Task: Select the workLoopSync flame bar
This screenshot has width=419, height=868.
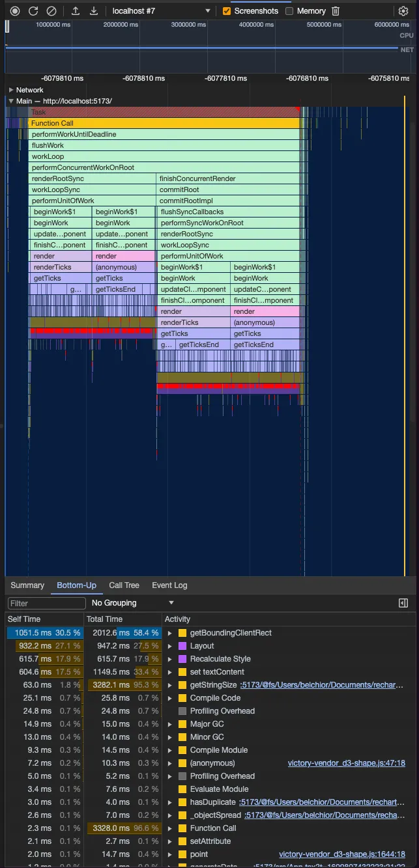Action: pyautogui.click(x=228, y=245)
